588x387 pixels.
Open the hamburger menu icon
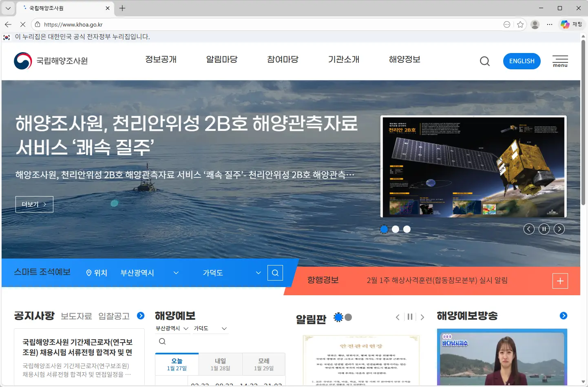[x=560, y=61]
